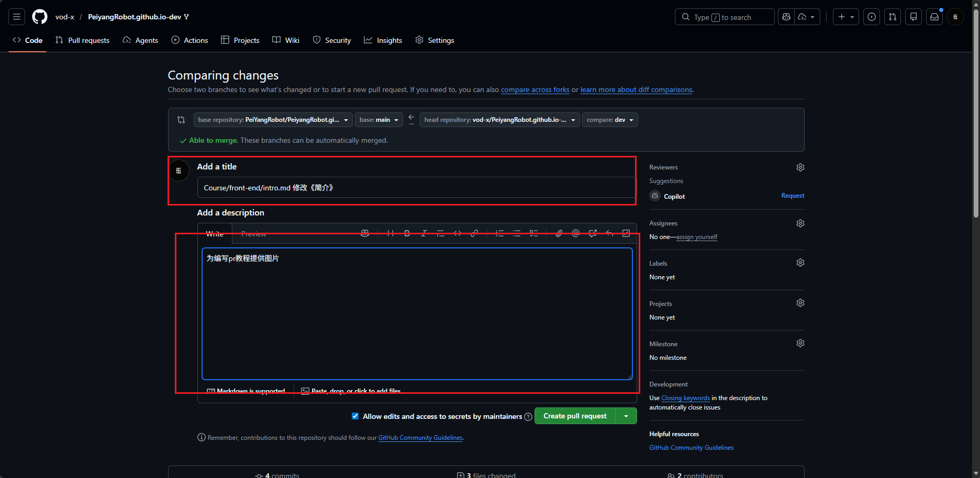The image size is (980, 478).
Task: Insert a quote in the description
Action: click(441, 233)
